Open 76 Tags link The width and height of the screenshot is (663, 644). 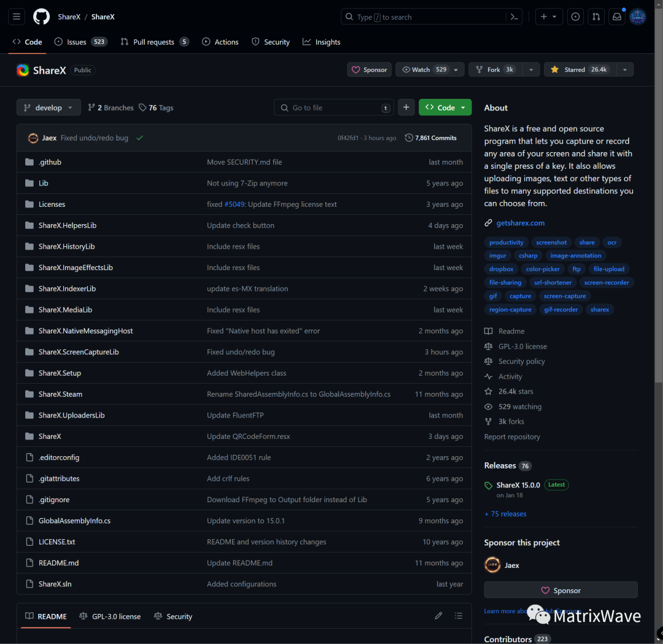pos(156,107)
